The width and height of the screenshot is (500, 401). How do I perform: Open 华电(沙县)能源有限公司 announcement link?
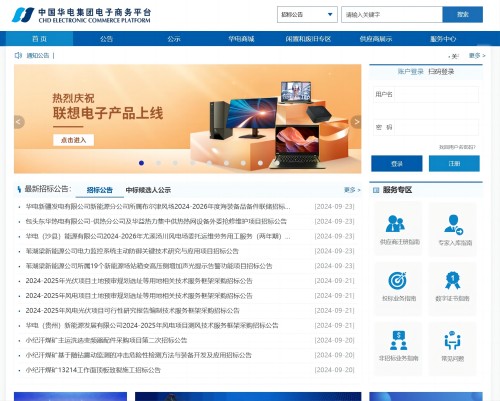pyautogui.click(x=158, y=236)
